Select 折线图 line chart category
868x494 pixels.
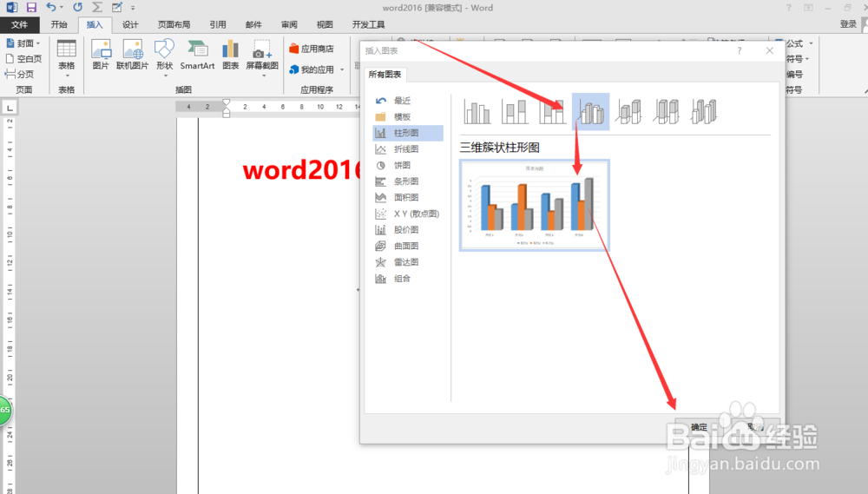coord(408,149)
